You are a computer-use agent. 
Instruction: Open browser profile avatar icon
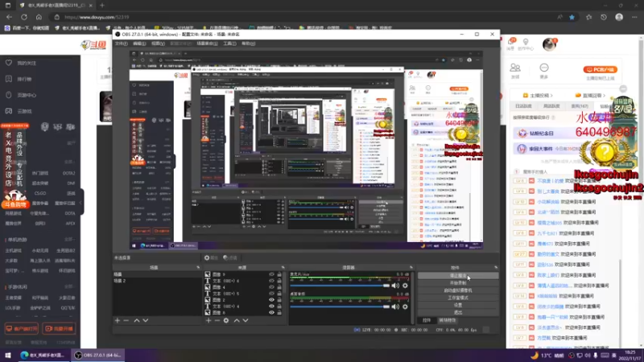[x=619, y=17]
